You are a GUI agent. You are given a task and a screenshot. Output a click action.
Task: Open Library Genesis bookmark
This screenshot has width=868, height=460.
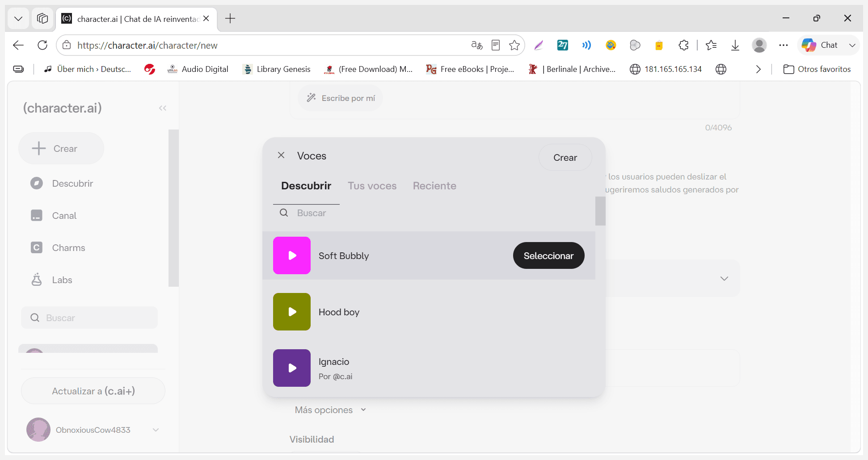pos(276,69)
